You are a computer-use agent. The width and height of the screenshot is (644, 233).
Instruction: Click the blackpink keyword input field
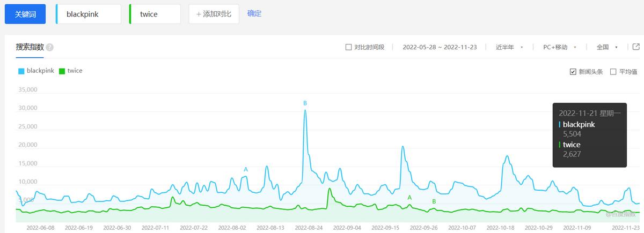(x=89, y=14)
